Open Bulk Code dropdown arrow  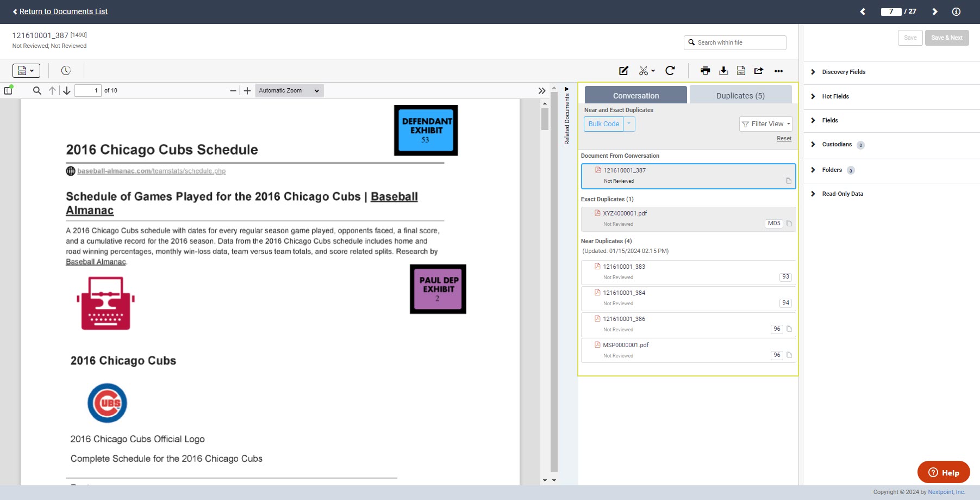coord(629,124)
